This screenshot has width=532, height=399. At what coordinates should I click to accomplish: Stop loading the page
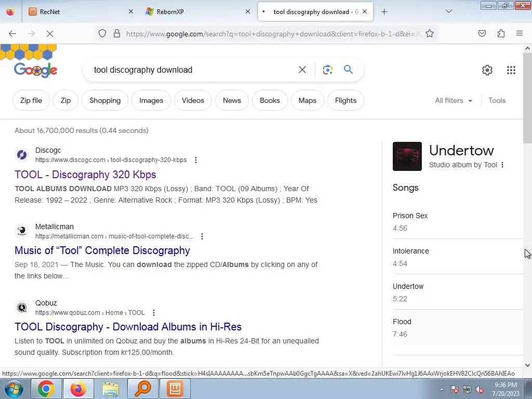tap(49, 33)
